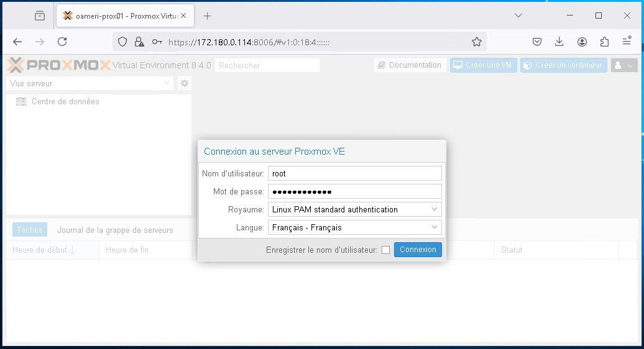This screenshot has width=644, height=349.
Task: Click Créer une VM
Action: 484,65
